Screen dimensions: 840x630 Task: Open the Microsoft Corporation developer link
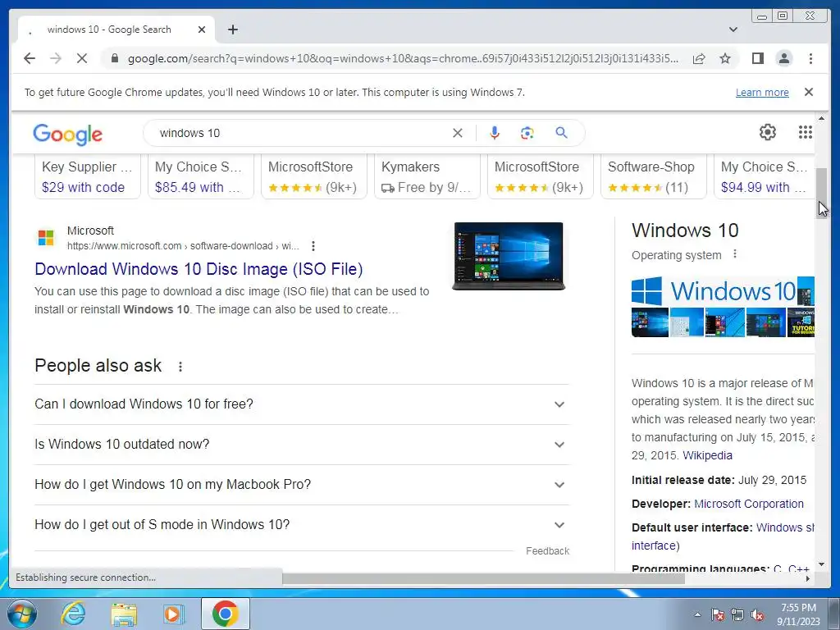coord(749,504)
